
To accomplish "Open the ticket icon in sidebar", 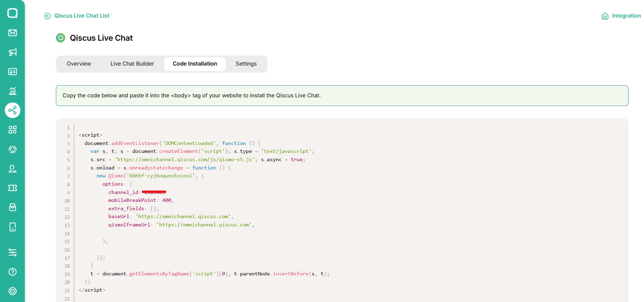I will tap(12, 188).
